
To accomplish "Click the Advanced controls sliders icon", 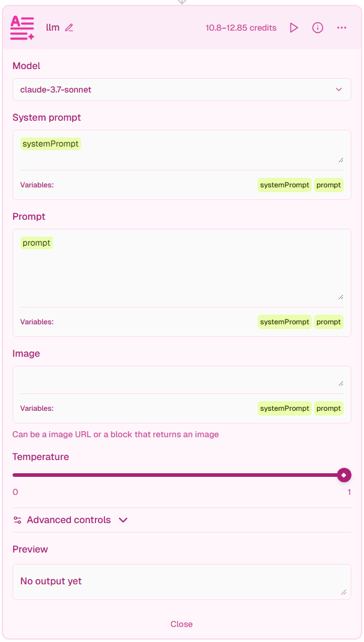I will click(x=17, y=520).
